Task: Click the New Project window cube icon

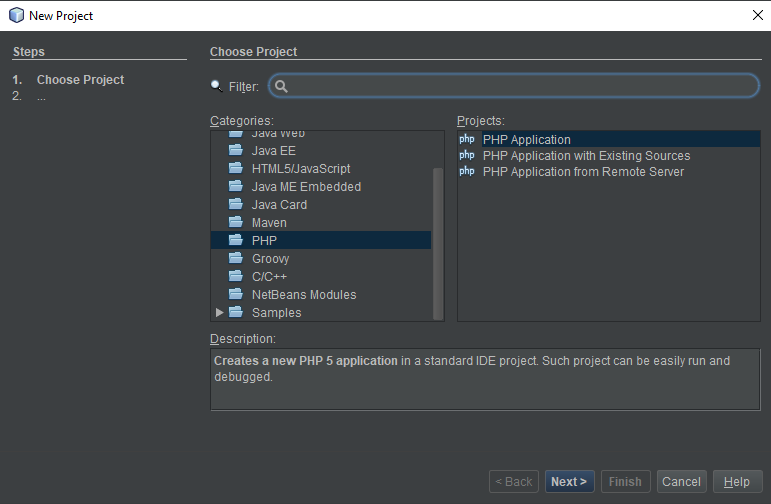Action: coord(16,15)
